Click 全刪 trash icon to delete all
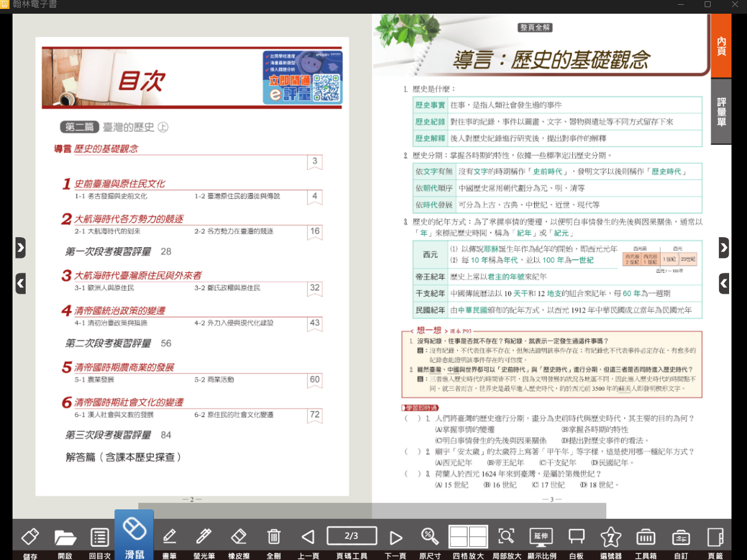 click(274, 537)
